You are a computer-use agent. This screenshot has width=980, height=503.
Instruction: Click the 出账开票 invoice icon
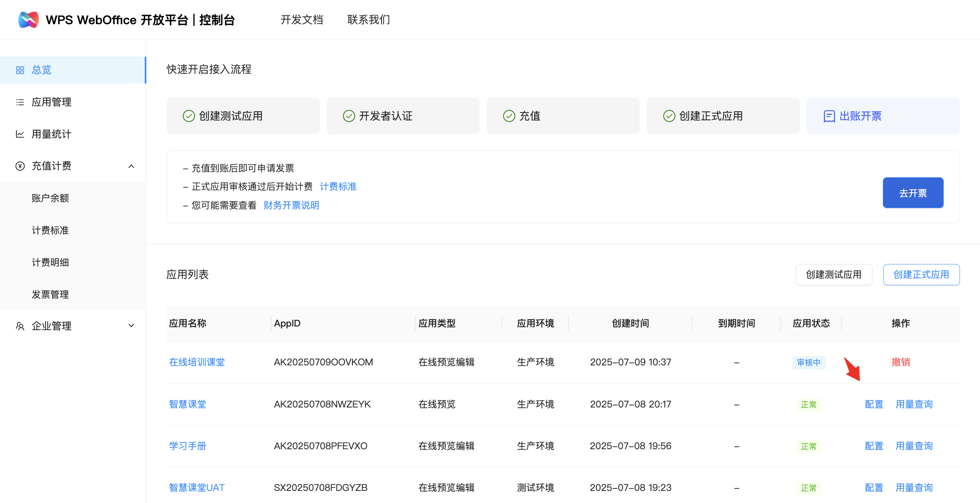[829, 116]
